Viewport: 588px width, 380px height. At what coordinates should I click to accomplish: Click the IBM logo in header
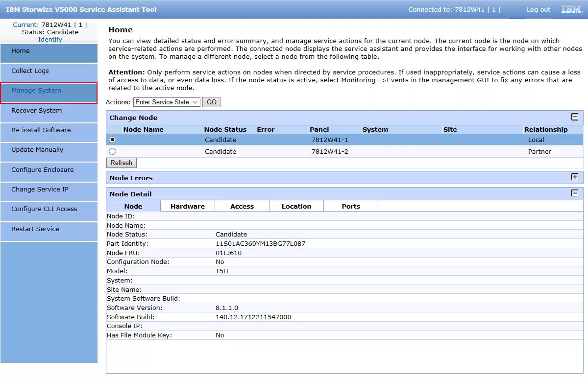pos(572,9)
